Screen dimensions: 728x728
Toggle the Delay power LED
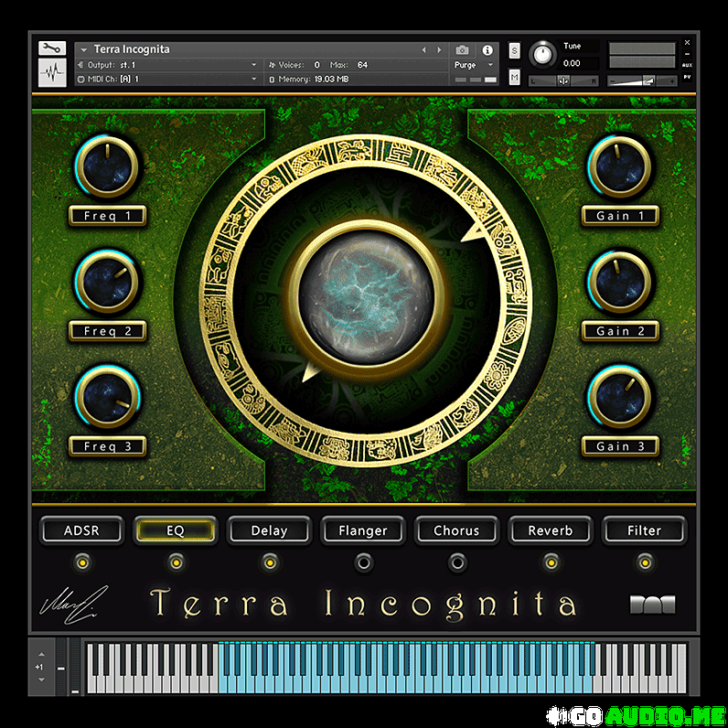coord(270,562)
